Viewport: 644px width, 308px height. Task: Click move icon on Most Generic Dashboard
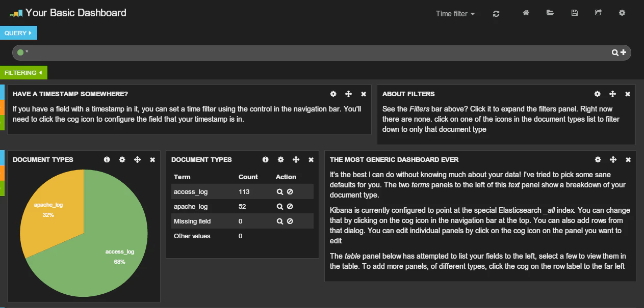(x=613, y=159)
